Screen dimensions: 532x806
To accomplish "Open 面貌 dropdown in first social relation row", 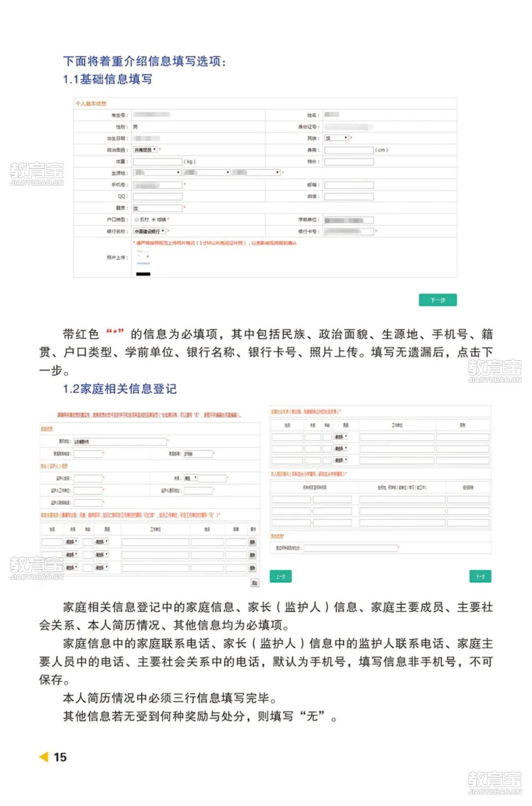I will coord(341,437).
